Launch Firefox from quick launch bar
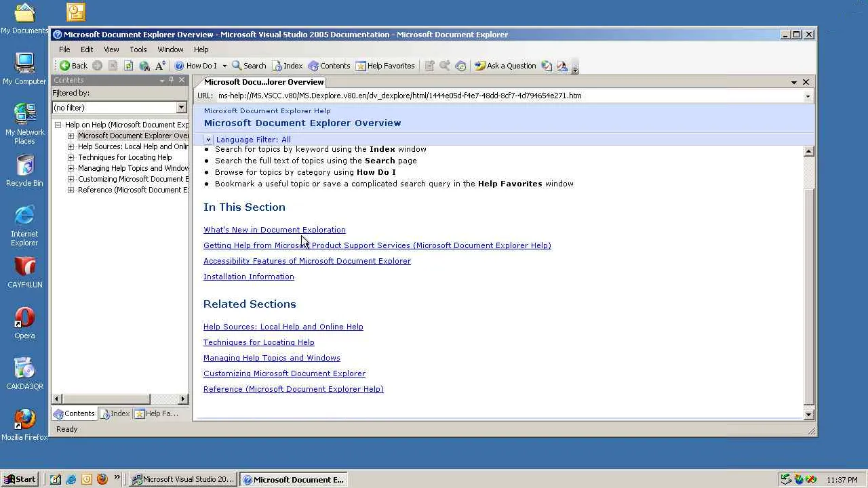Screen dimensions: 868x488 (102, 479)
